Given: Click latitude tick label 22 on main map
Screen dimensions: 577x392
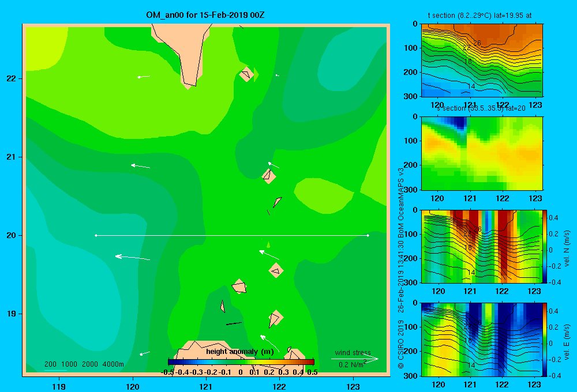Looking at the screenshot, I should [11, 78].
